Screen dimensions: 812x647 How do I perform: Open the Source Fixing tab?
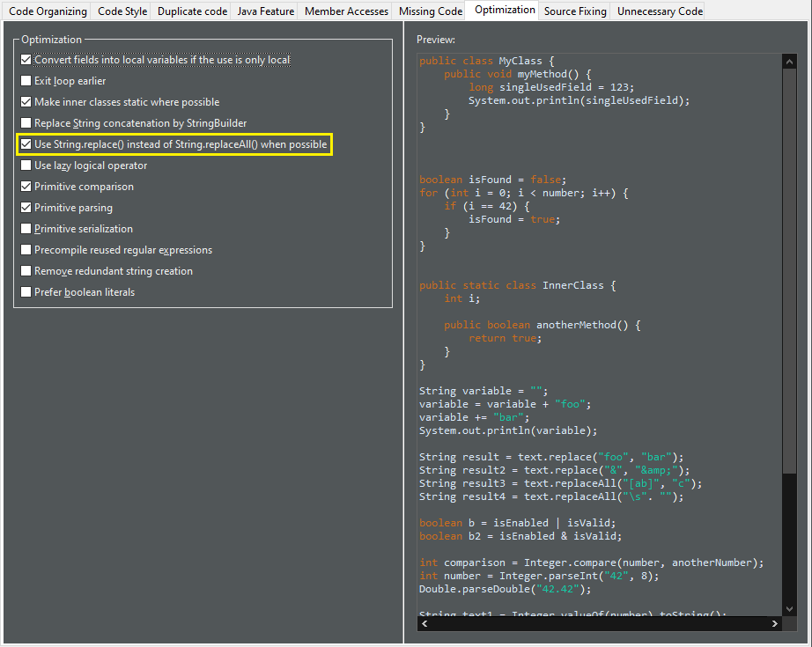point(575,11)
